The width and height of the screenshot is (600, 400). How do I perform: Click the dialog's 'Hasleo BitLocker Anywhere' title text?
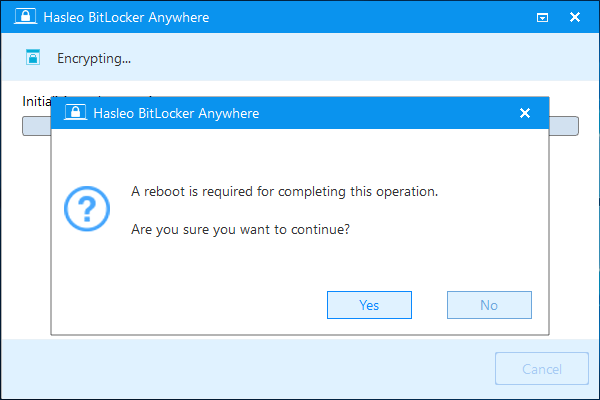176,113
